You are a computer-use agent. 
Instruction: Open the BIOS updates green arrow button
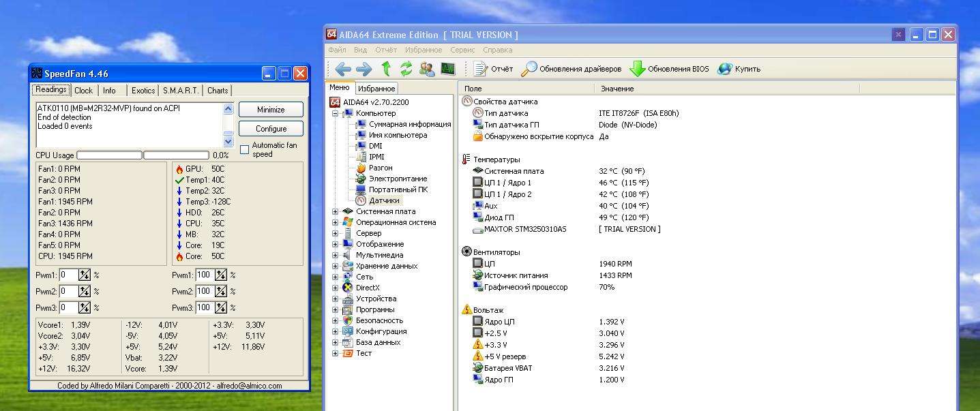(637, 69)
